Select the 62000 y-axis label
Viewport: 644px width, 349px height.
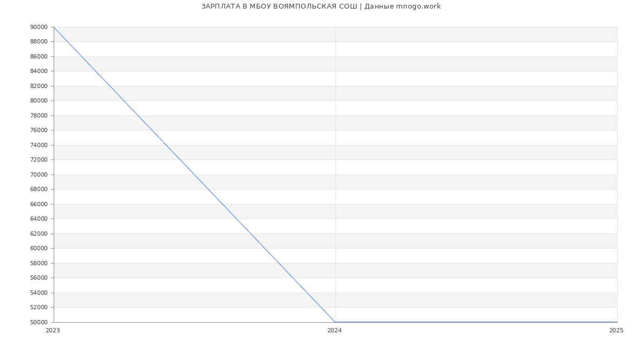click(x=39, y=234)
